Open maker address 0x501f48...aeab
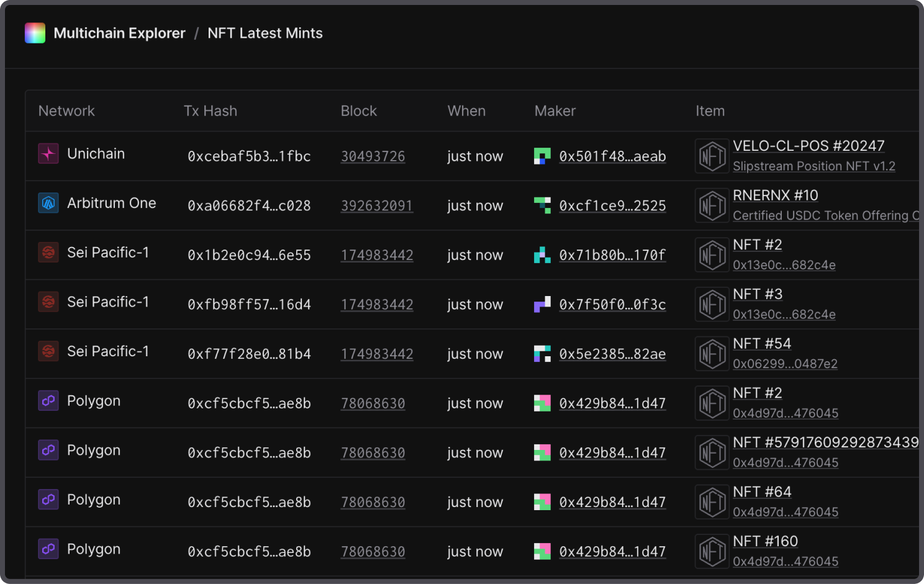 pos(612,156)
